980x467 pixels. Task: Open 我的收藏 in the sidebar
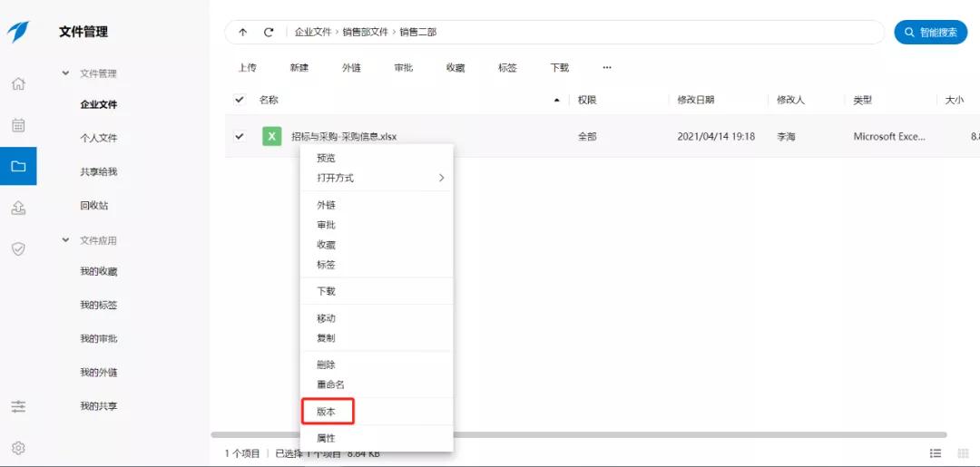coord(99,271)
